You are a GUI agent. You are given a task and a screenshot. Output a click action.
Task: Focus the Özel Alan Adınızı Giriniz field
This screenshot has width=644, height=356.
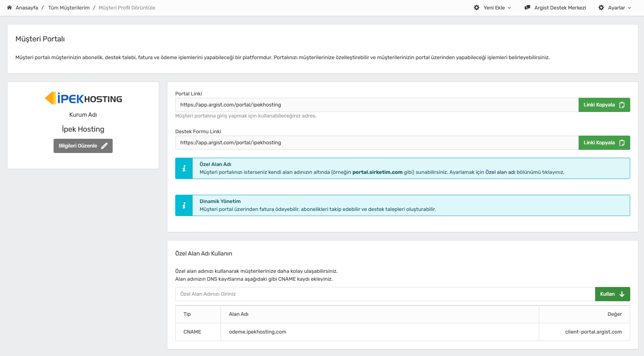coord(385,294)
